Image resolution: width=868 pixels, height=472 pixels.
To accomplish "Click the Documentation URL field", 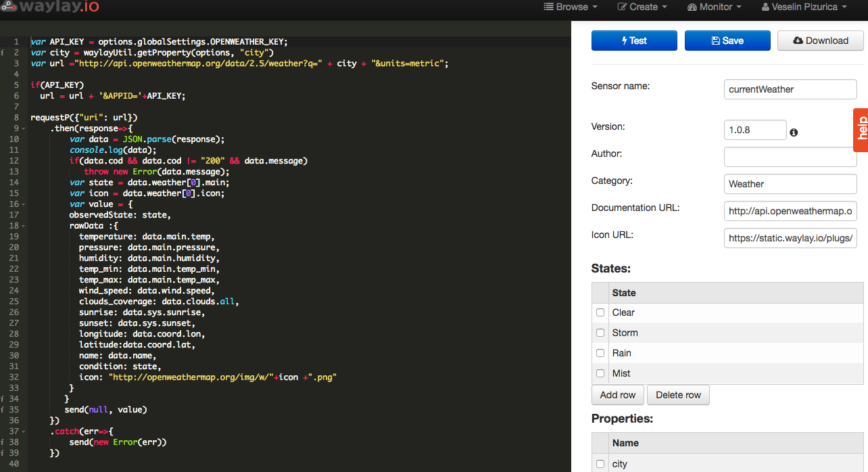I will coord(790,211).
